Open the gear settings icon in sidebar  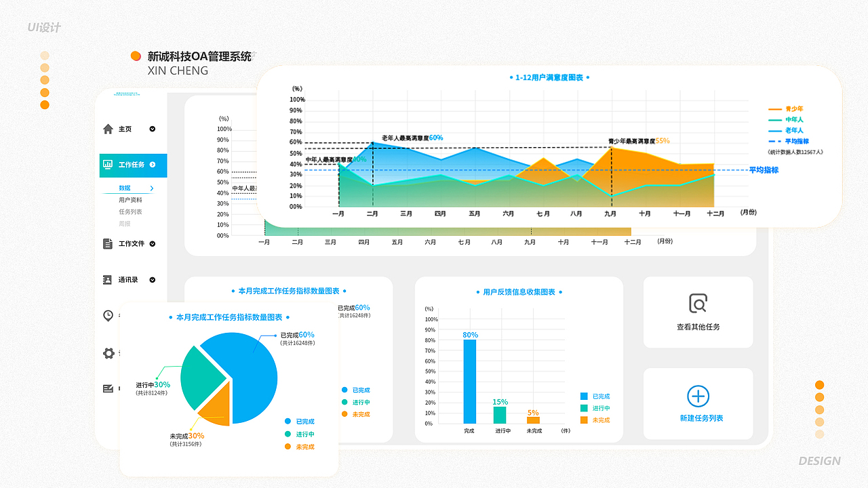pos(108,353)
